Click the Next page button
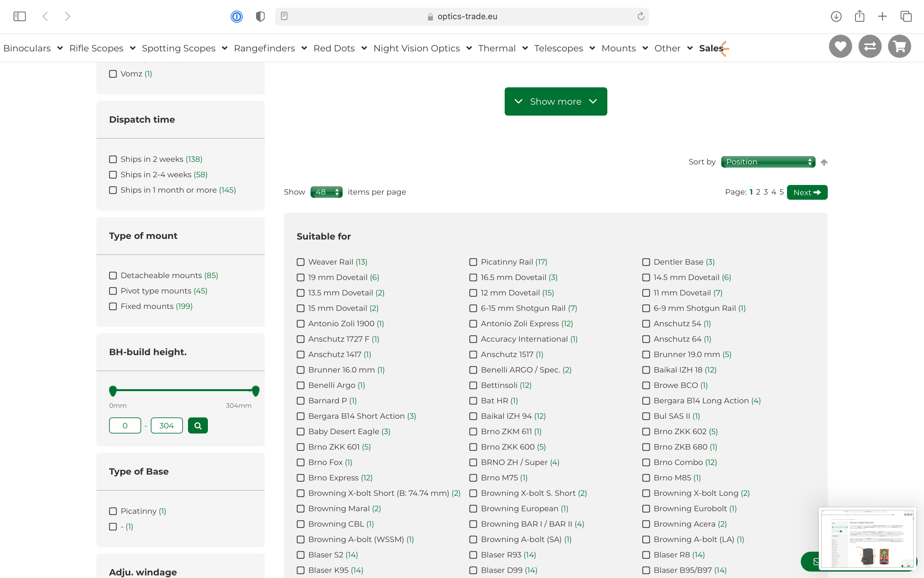Screen dimensions: 924x578 point(807,192)
